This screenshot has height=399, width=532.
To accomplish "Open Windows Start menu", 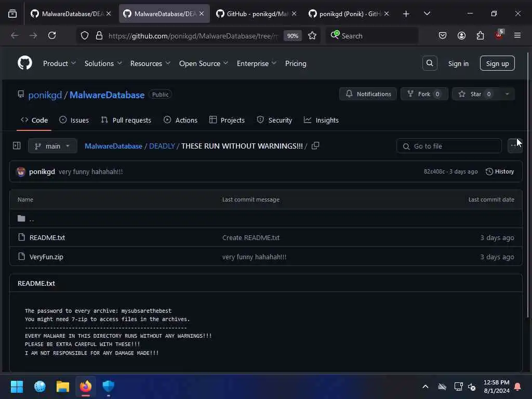I will point(17,387).
